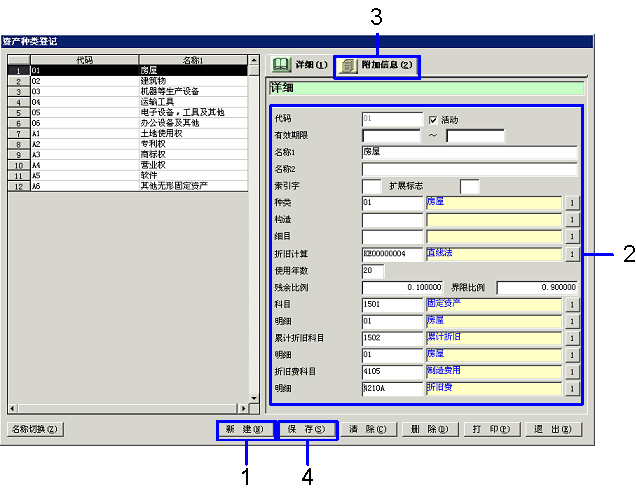Select row A3 商标权
This screenshot has height=492, width=636.
(128, 155)
